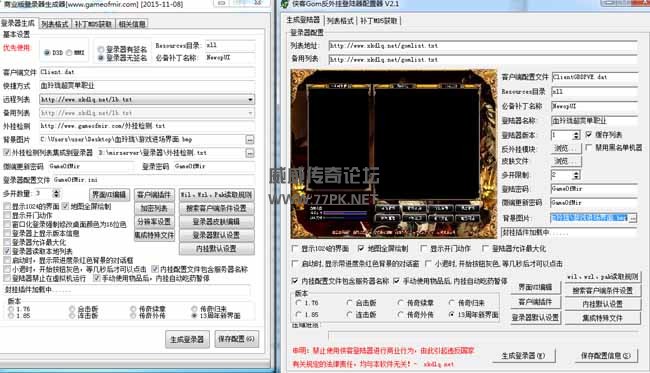Viewport: 650px width, 373px height.
Task: Select the 1.76 version radio in right window
Action: (298, 303)
